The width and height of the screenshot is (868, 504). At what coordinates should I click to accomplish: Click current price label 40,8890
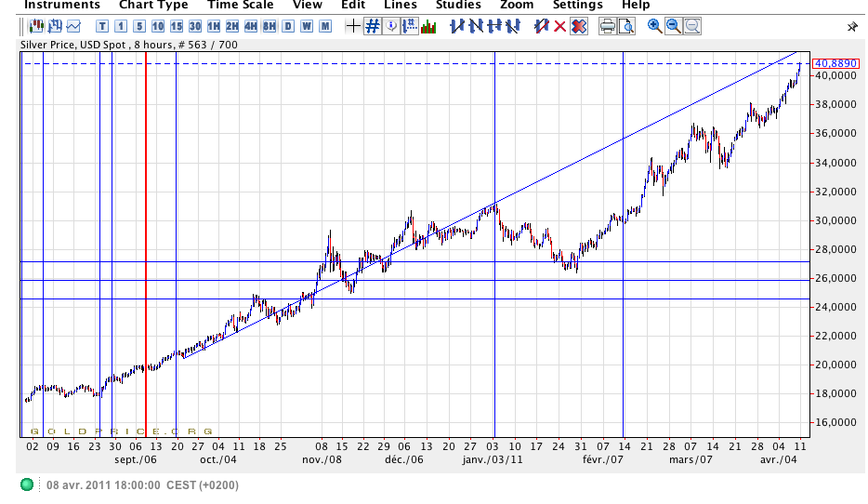835,63
